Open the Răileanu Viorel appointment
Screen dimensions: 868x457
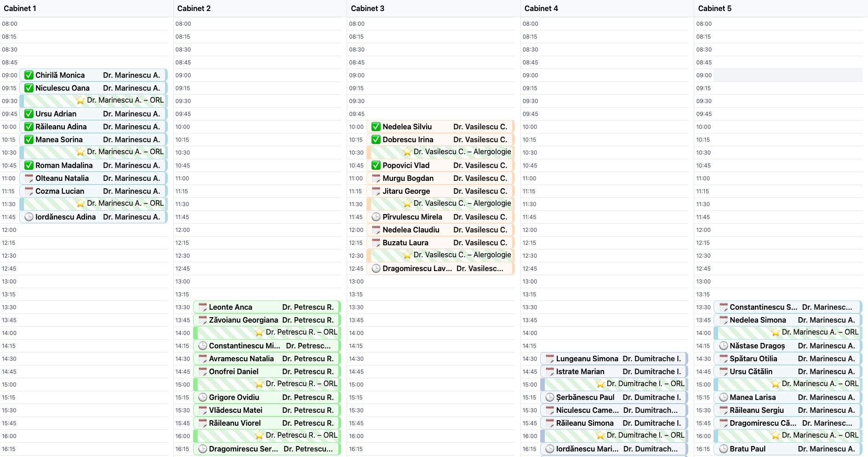267,423
